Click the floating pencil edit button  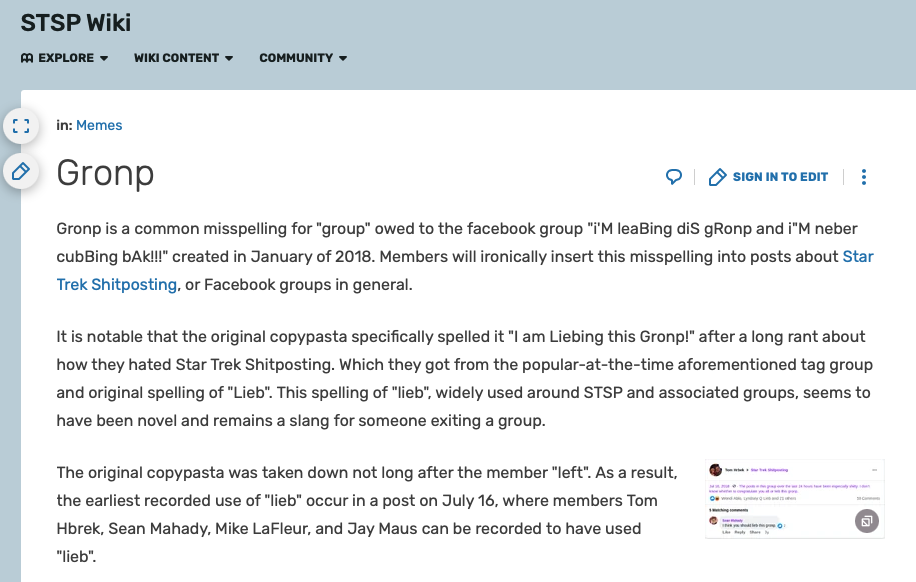tap(21, 172)
